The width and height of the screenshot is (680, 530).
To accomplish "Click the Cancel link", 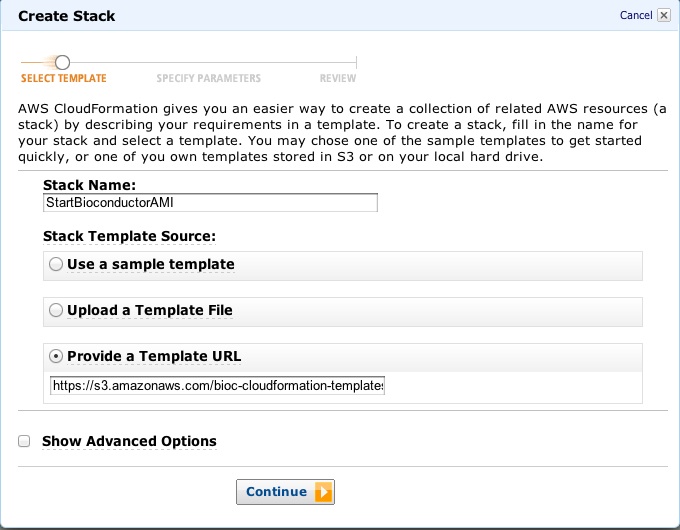I will [636, 15].
